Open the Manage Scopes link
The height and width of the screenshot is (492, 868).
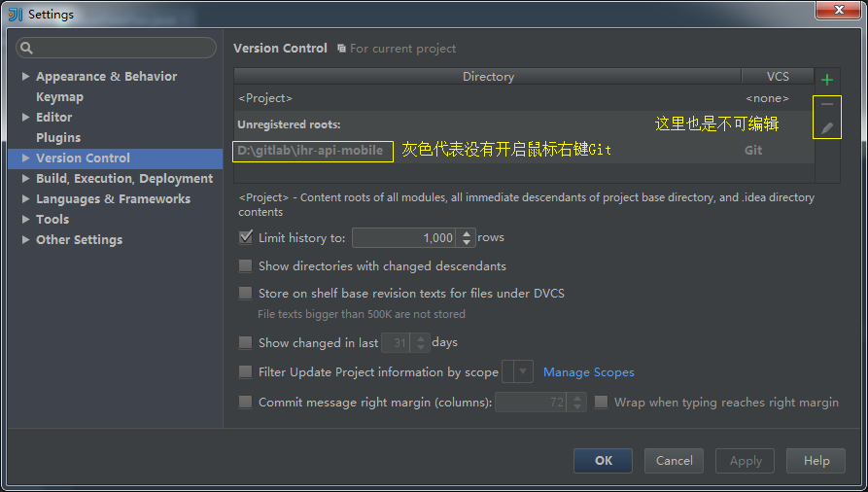point(588,372)
